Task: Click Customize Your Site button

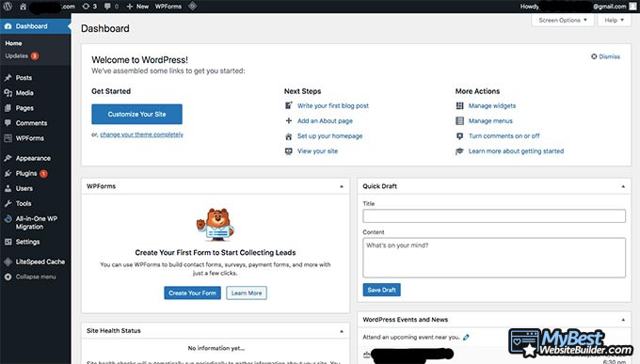Action: click(x=136, y=114)
